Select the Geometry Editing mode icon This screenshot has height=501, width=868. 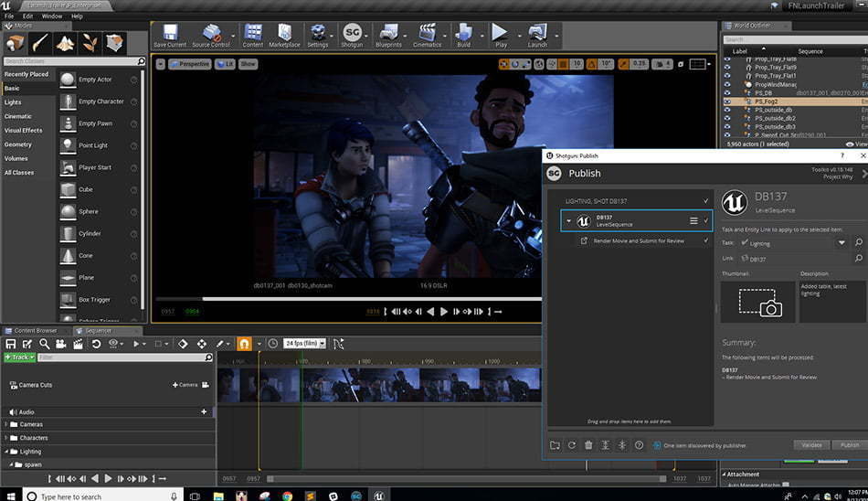(x=114, y=43)
